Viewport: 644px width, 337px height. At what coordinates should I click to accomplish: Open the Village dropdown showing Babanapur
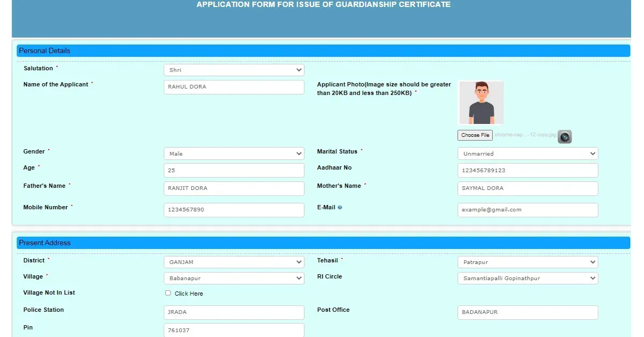click(x=233, y=279)
